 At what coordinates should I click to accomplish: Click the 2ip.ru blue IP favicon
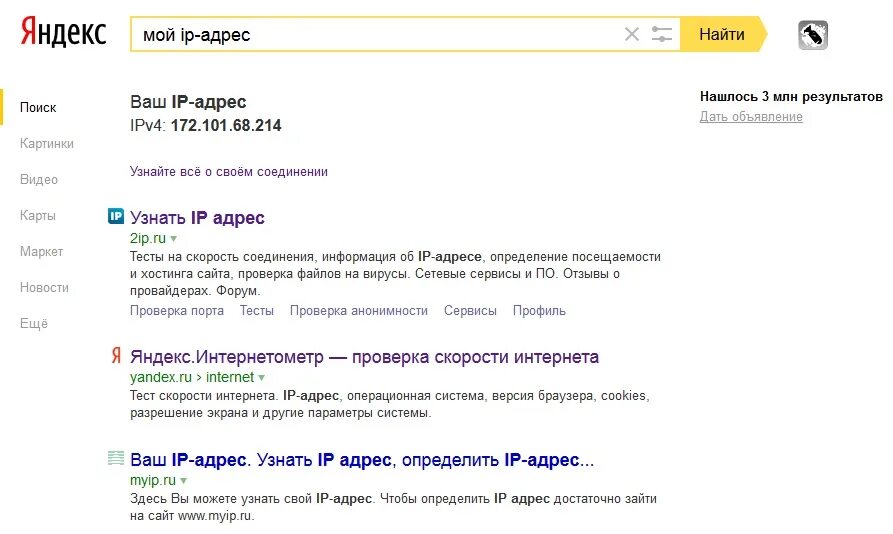point(116,216)
